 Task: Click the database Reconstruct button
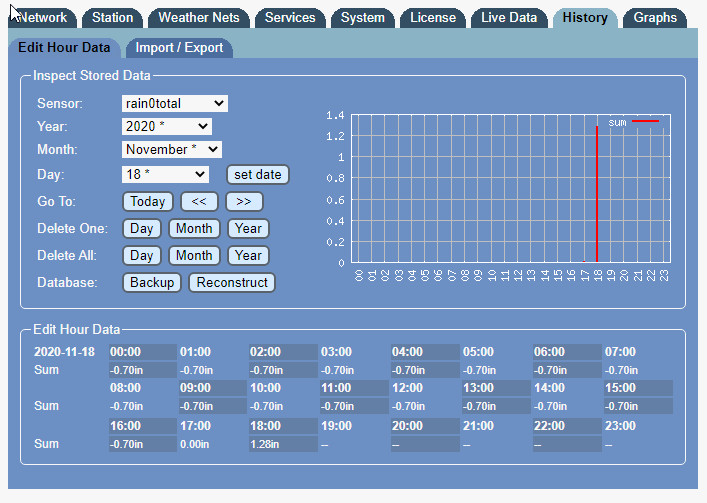232,283
